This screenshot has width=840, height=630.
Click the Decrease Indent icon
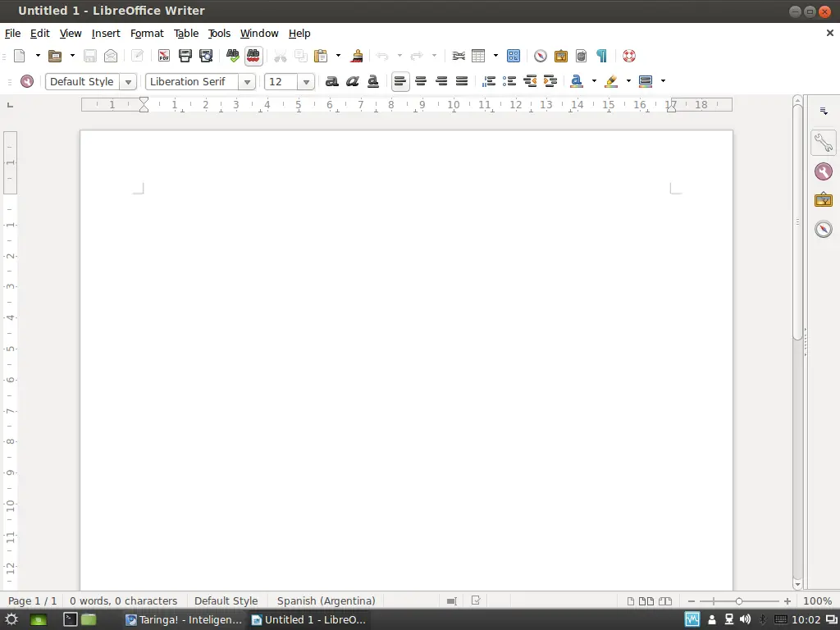coord(530,81)
